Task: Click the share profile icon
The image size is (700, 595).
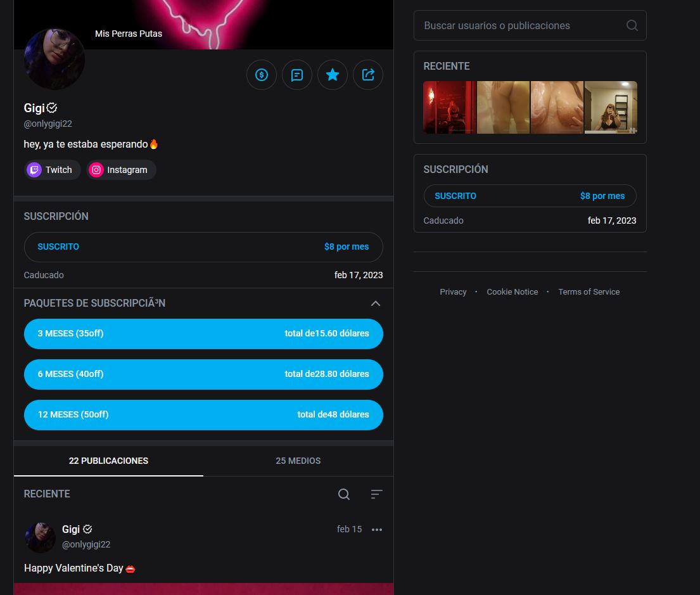Action: point(367,75)
